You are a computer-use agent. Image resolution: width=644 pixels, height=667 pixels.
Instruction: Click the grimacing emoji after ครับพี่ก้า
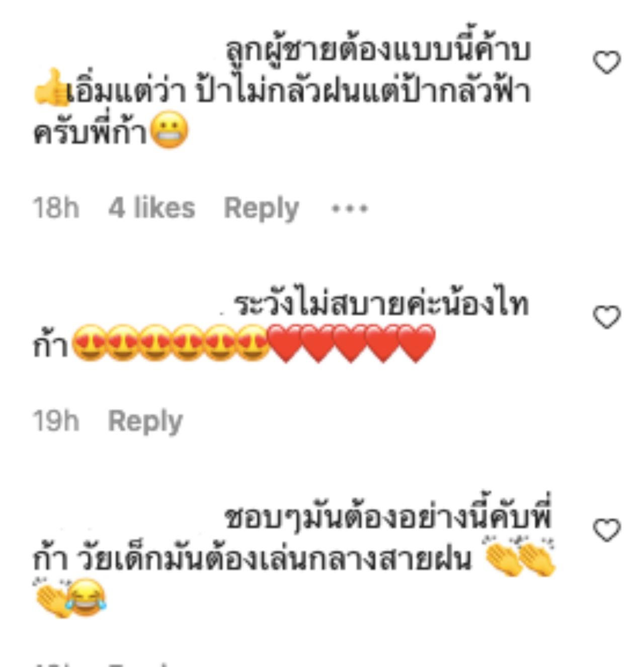tap(170, 131)
